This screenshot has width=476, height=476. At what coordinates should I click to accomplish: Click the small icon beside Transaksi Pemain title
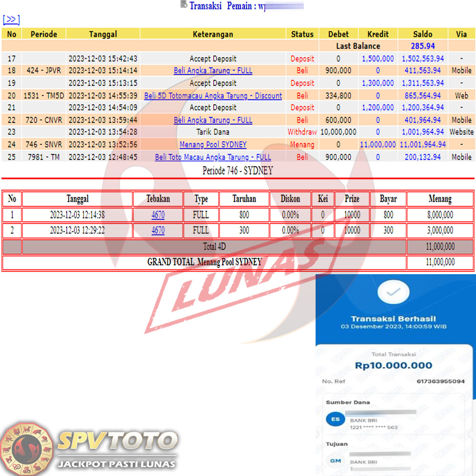point(184,5)
